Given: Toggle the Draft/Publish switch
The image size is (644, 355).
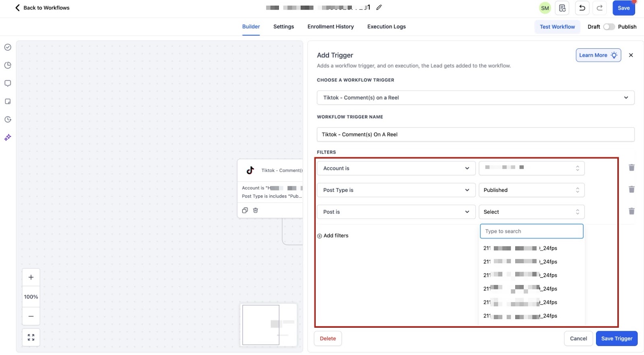Looking at the screenshot, I should point(609,27).
